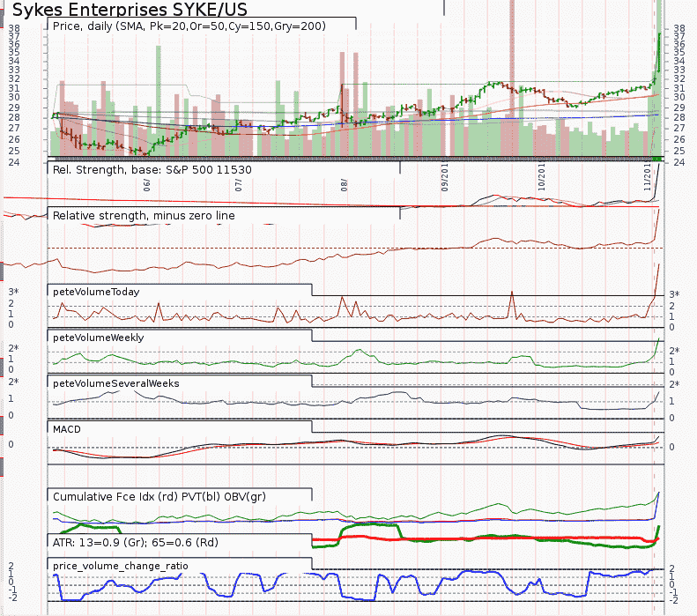Viewport: 697px width, 616px height.
Task: Click the "10/201" date marker
Action: pyautogui.click(x=541, y=177)
